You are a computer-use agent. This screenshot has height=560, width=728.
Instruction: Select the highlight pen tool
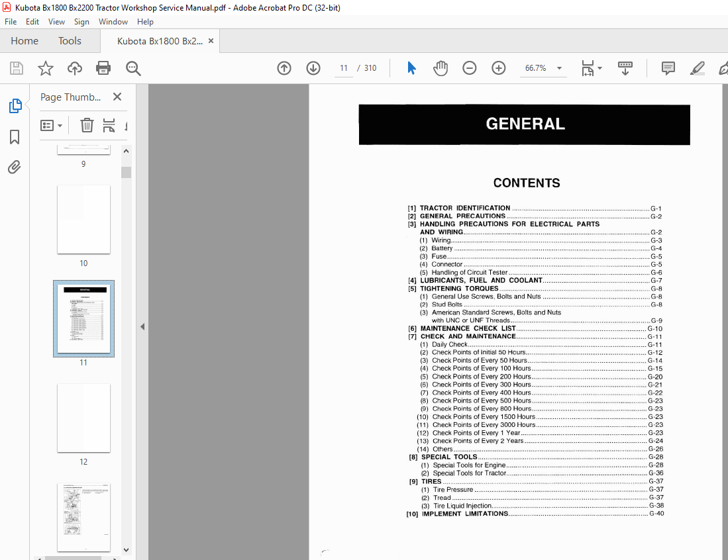coord(697,68)
